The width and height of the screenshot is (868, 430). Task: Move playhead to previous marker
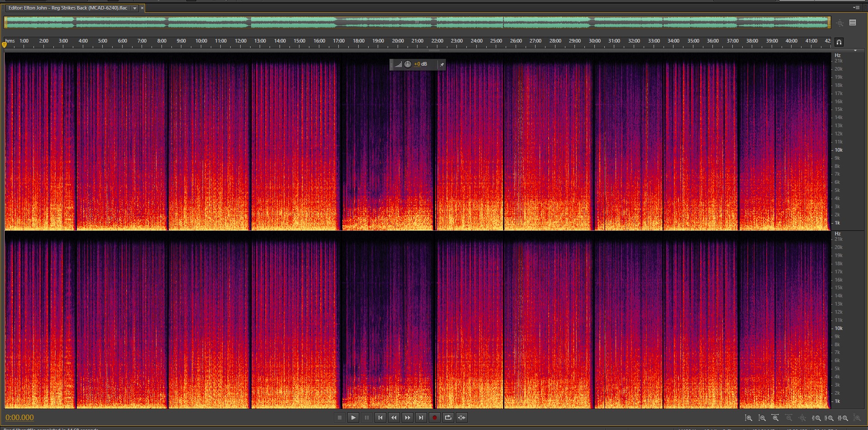coord(380,418)
